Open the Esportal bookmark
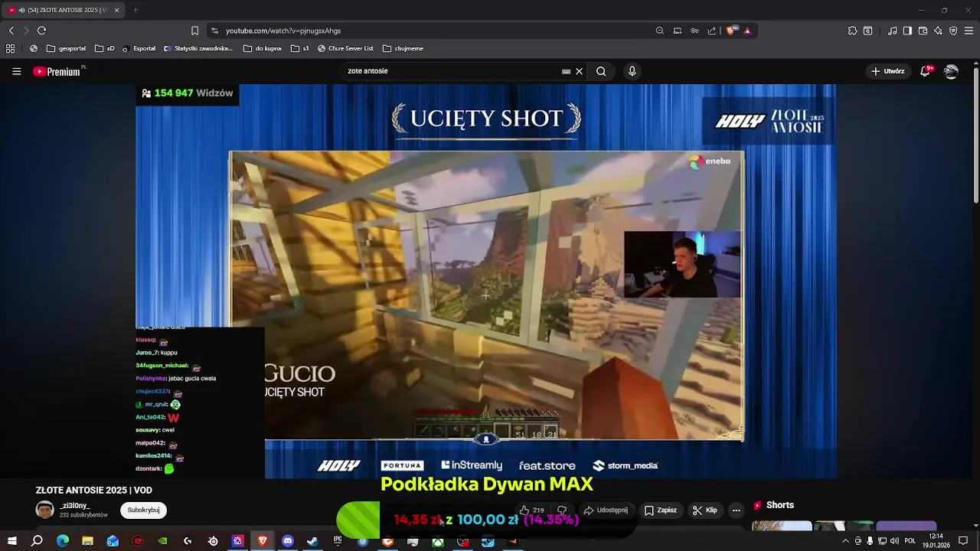 (x=139, y=48)
